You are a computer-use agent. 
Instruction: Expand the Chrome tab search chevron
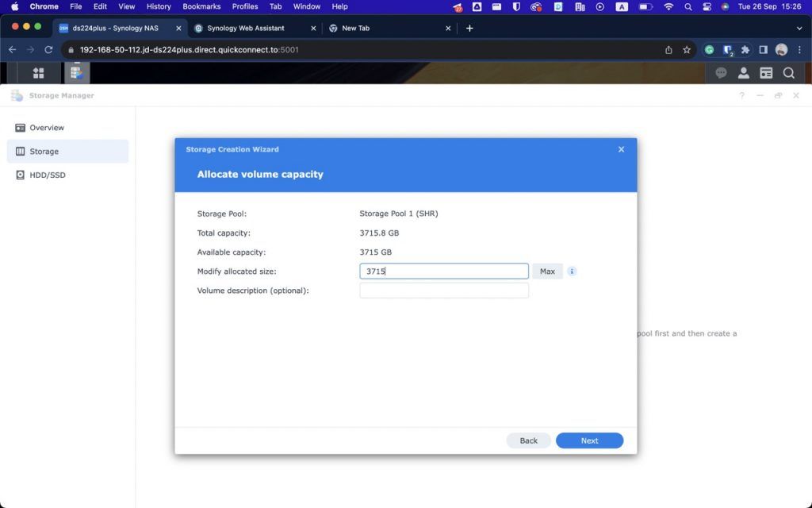[x=799, y=28]
